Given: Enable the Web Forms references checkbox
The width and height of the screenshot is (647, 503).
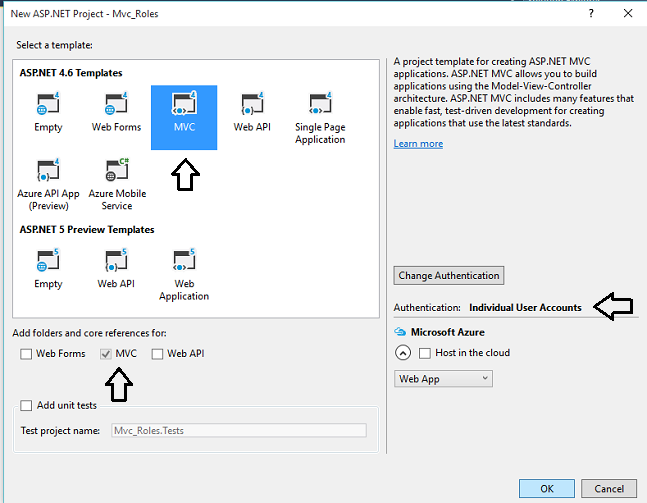Looking at the screenshot, I should 26,354.
